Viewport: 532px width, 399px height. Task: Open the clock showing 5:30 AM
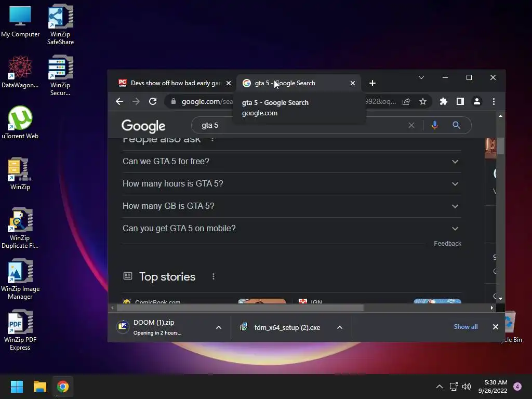tap(493, 387)
